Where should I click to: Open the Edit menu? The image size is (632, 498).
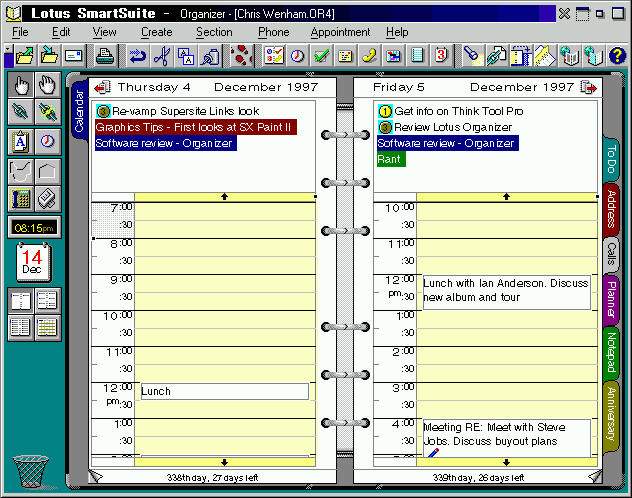point(61,32)
